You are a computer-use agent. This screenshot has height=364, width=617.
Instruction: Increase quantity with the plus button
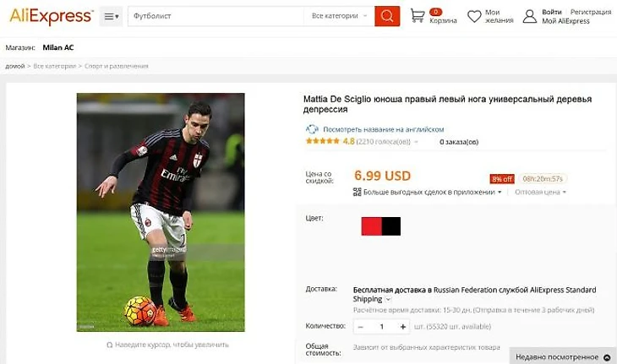click(x=402, y=327)
